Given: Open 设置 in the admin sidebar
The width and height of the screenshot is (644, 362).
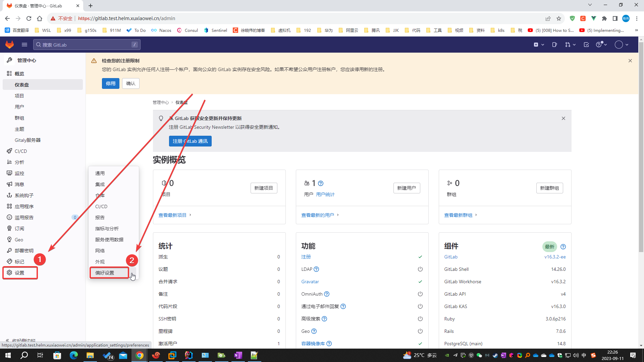Looking at the screenshot, I should coord(19,273).
